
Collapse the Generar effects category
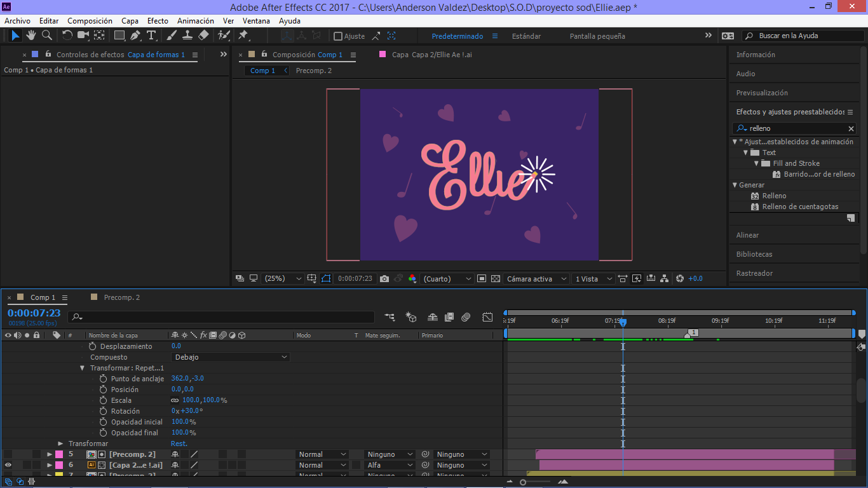click(735, 185)
